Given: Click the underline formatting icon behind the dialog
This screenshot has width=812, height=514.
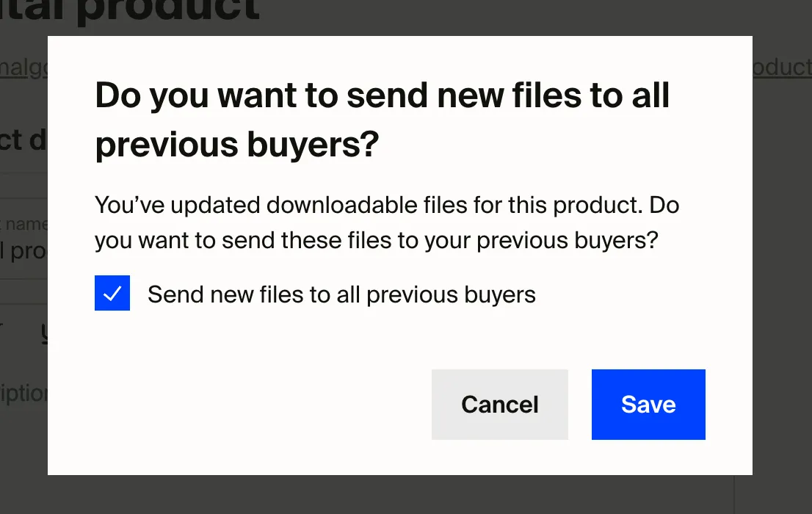Looking at the screenshot, I should point(45,334).
